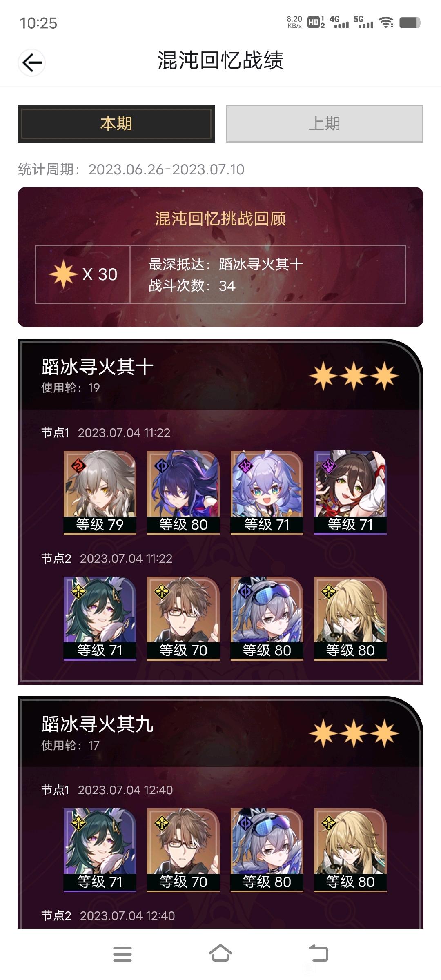Select gray-haired level 79 character in 其十 node 1

[100, 492]
